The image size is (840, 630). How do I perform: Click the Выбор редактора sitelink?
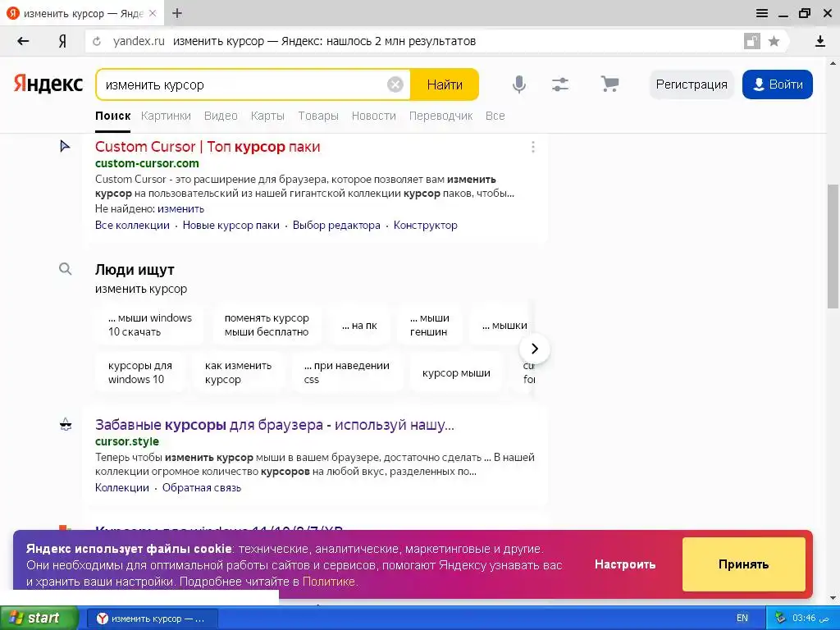(x=336, y=225)
